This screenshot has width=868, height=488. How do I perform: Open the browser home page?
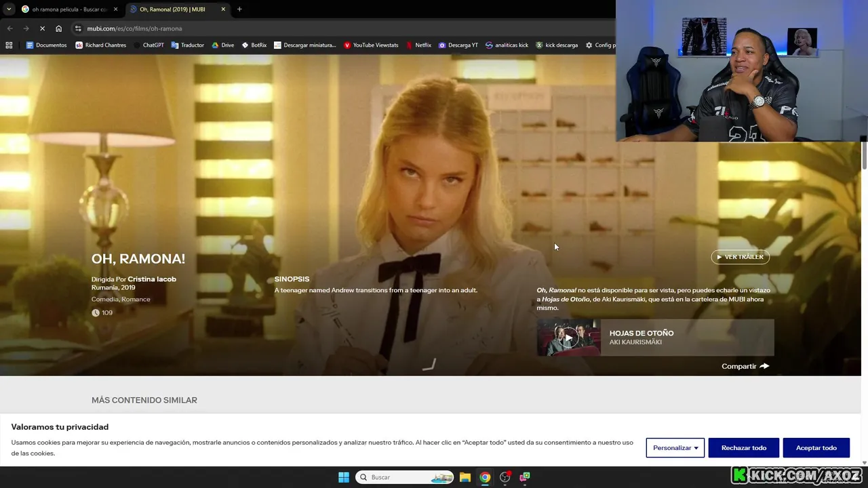[58, 28]
